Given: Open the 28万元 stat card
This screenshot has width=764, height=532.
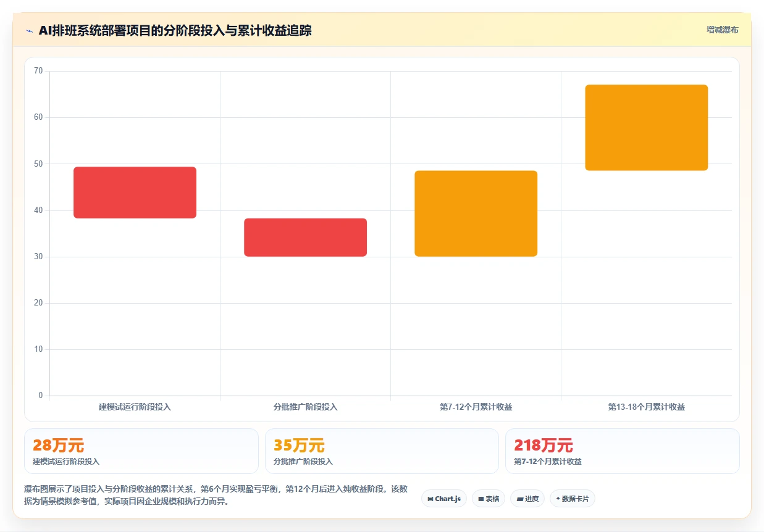Looking at the screenshot, I should (x=141, y=451).
